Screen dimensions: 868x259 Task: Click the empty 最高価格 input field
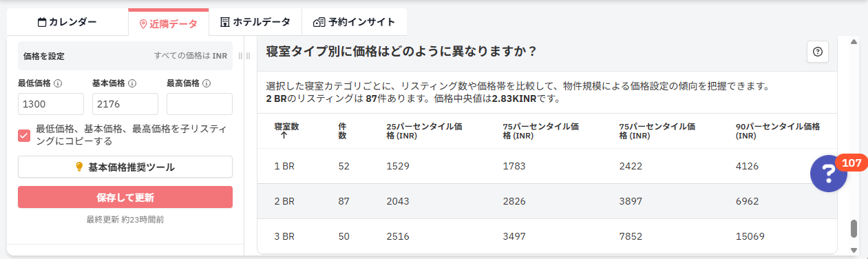click(x=200, y=104)
